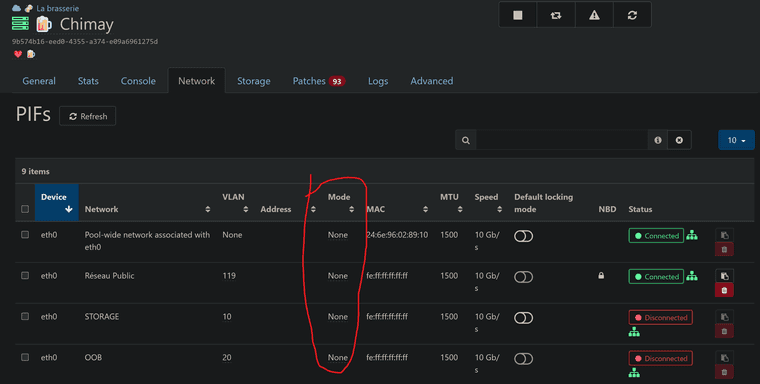The image size is (760, 384).
Task: Focus the PIFs search filter field
Action: (x=562, y=140)
